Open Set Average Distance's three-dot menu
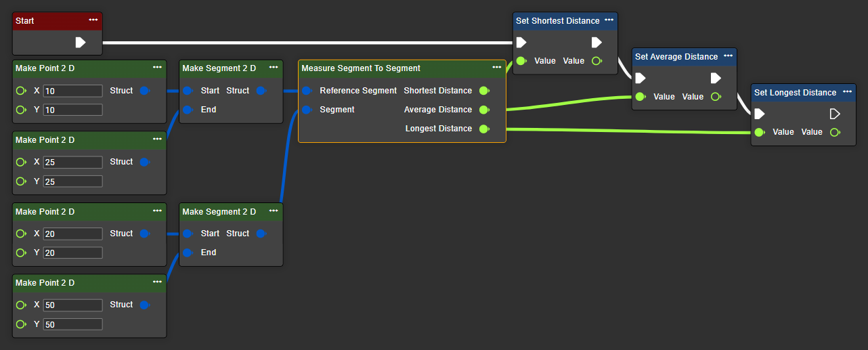Viewport: 868px width, 350px height. click(728, 56)
